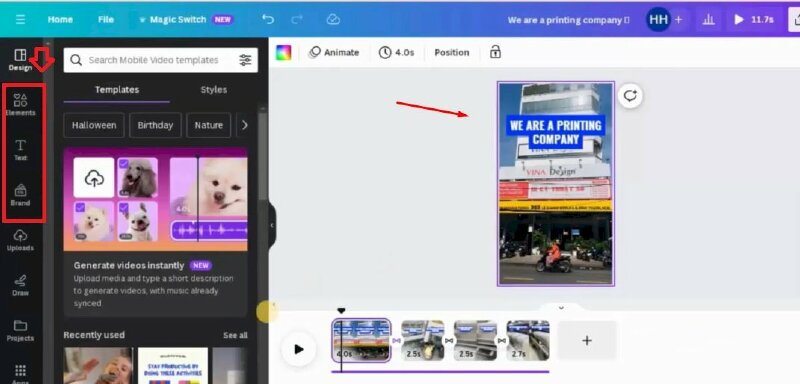Select the Draw tool
The height and width of the screenshot is (384, 800).
click(20, 286)
